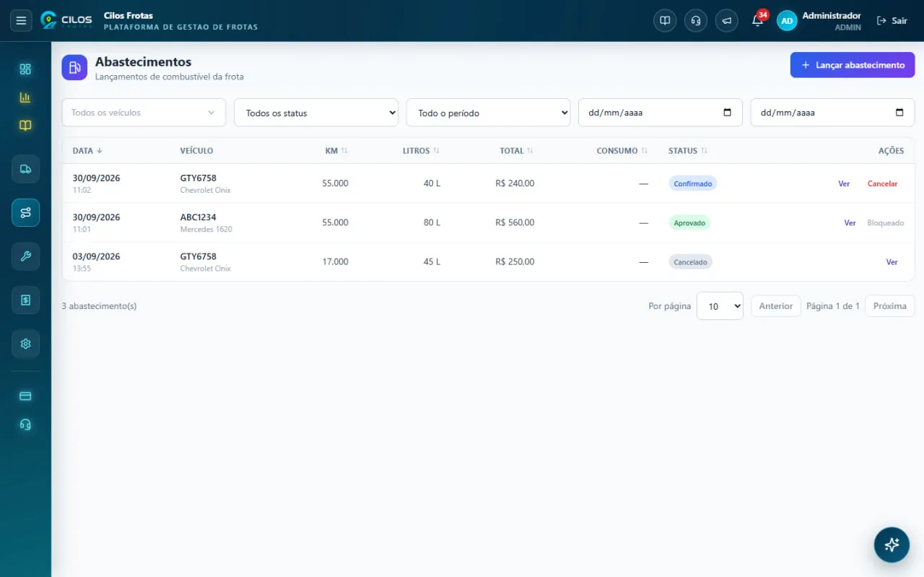Open the gear settings icon in the sidebar
Screen dimensions: 924x577
tap(25, 344)
